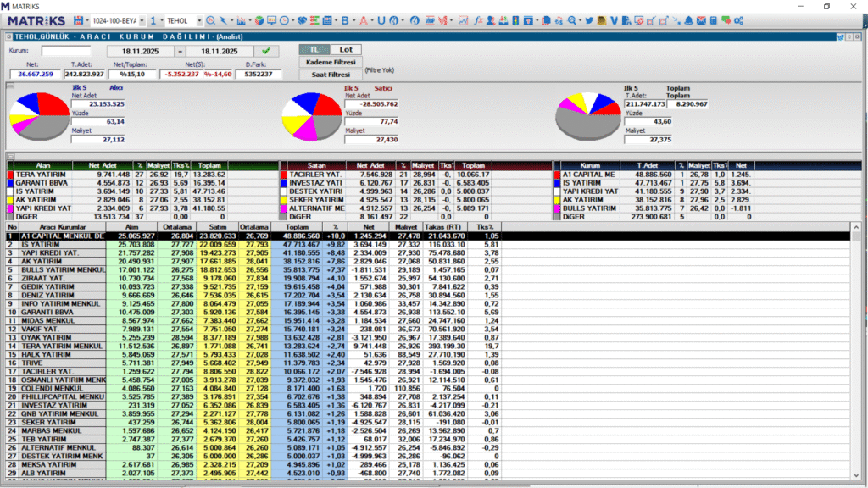Click the blue swatch beside INVESTAZ YATI
Viewport: 868px width, 488px height.
(284, 183)
